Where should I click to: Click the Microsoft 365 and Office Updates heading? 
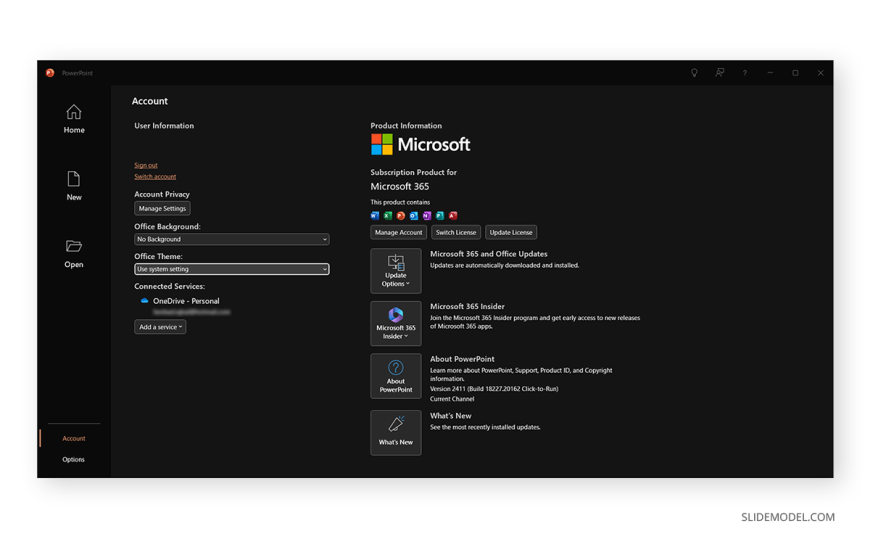coord(489,254)
